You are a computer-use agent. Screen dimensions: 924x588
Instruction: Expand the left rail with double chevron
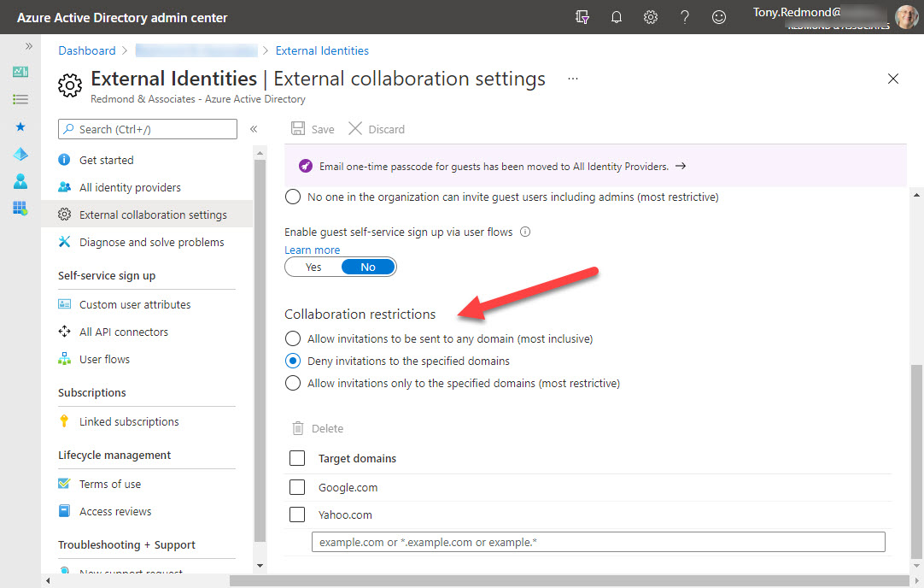(28, 46)
